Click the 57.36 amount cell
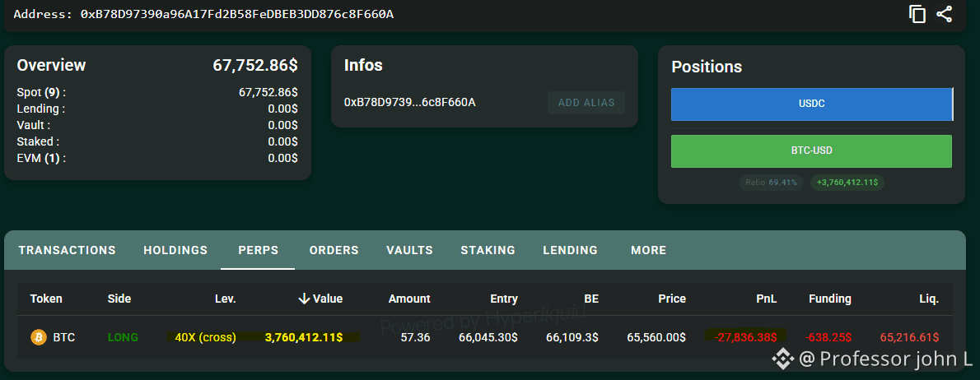Screen dimensions: 980x380 (x=416, y=337)
